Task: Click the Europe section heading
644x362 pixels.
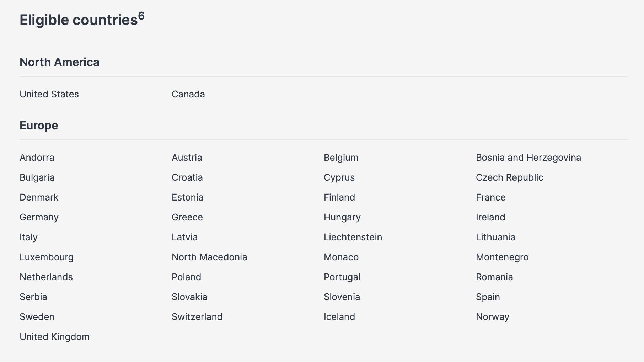Action: pos(39,126)
